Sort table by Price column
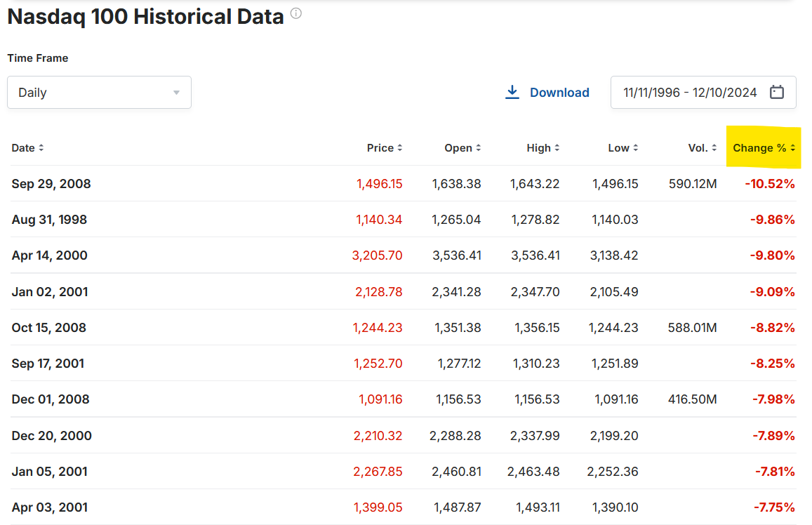This screenshot has width=812, height=525. (x=385, y=148)
